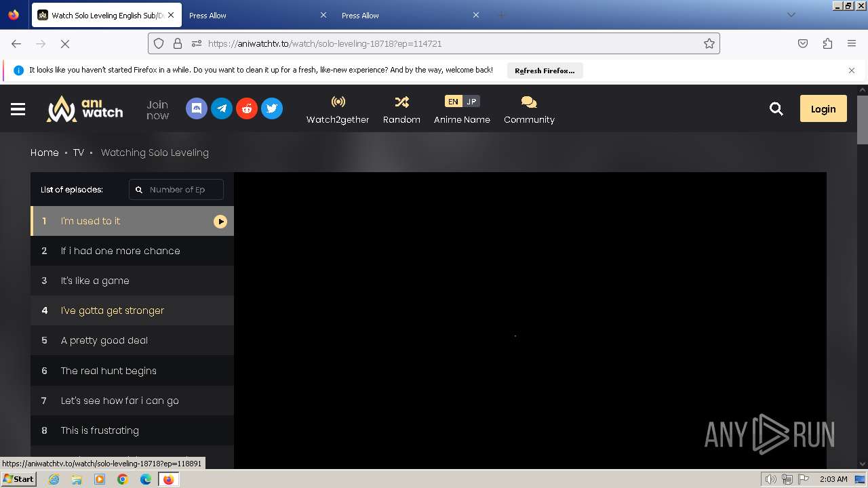Click the Refresh Firefox button
Image resolution: width=868 pixels, height=488 pixels.
[545, 70]
